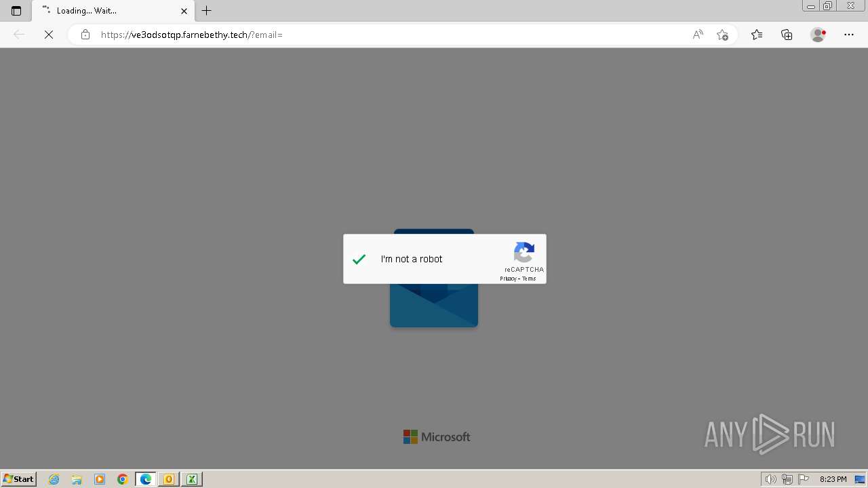
Task: Click the volume speaker tray icon
Action: 770,479
